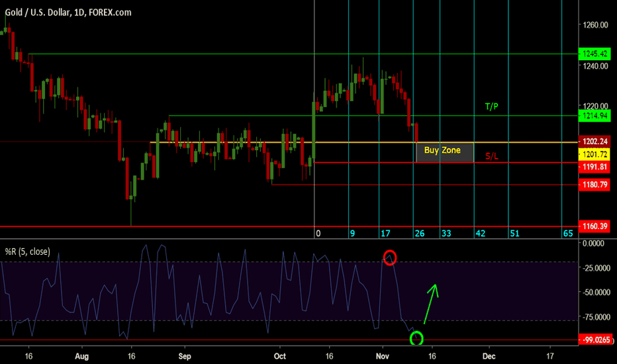Screen dimensions: 617x364
Task: Select time-zone marker labeled 51
Action: 514,234
